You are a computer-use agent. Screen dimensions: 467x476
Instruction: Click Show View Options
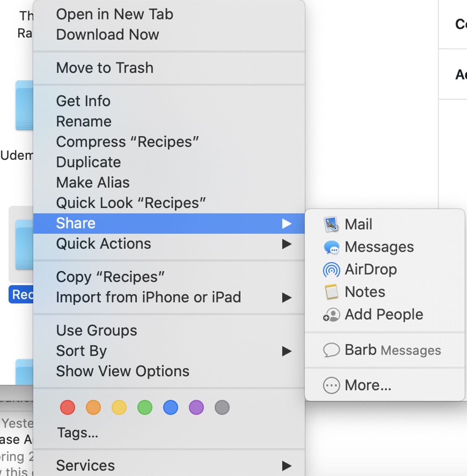[x=123, y=371]
